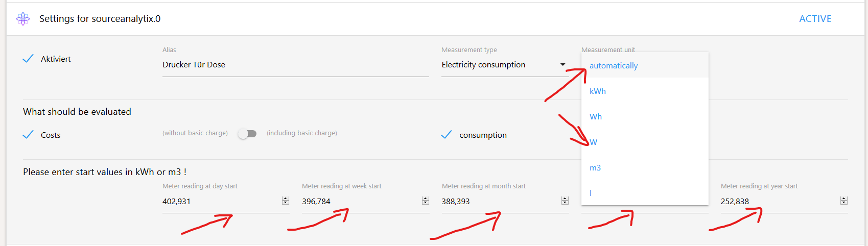Select the 'l' unit option
The image size is (868, 246).
click(591, 193)
